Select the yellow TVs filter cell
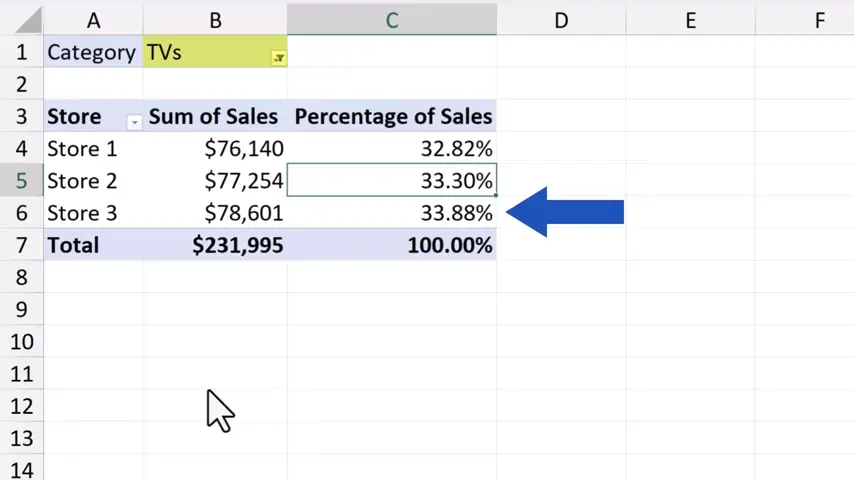The height and width of the screenshot is (480, 854). (x=205, y=52)
